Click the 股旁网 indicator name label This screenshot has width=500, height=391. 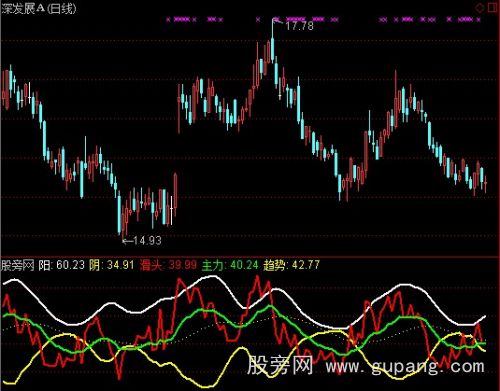point(18,266)
